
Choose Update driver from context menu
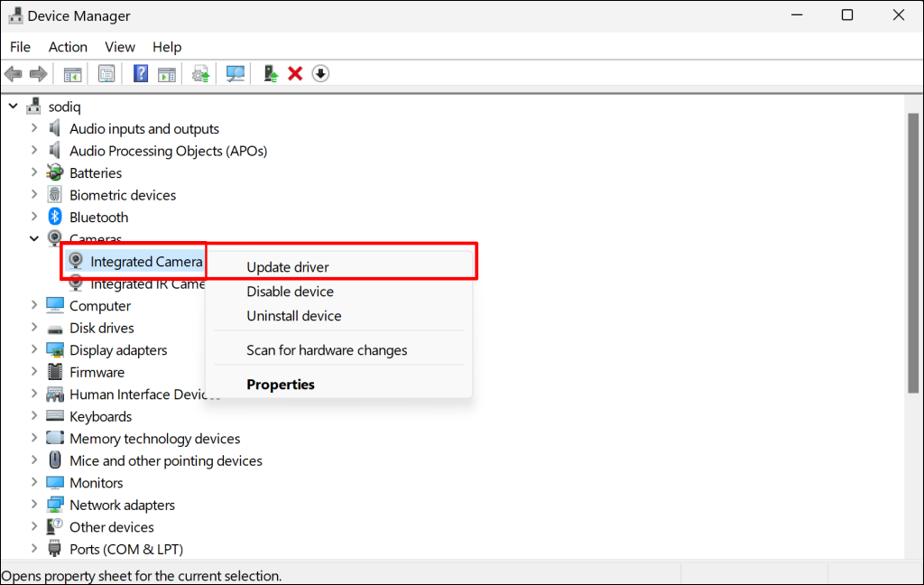pos(339,267)
